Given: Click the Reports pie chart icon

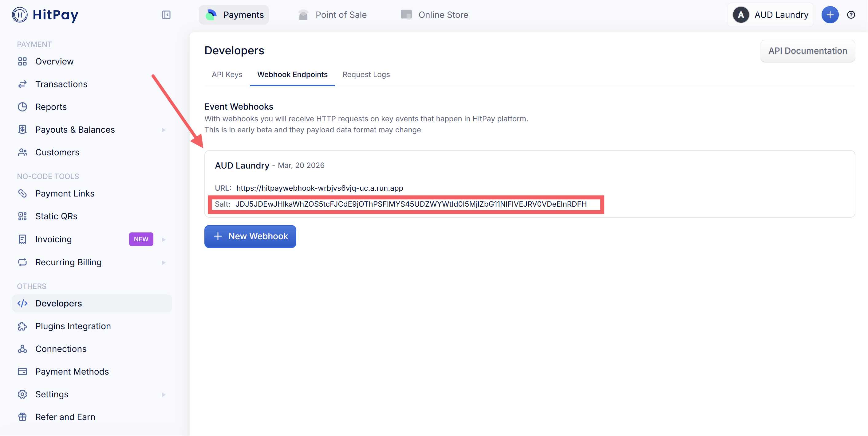Looking at the screenshot, I should pyautogui.click(x=22, y=107).
